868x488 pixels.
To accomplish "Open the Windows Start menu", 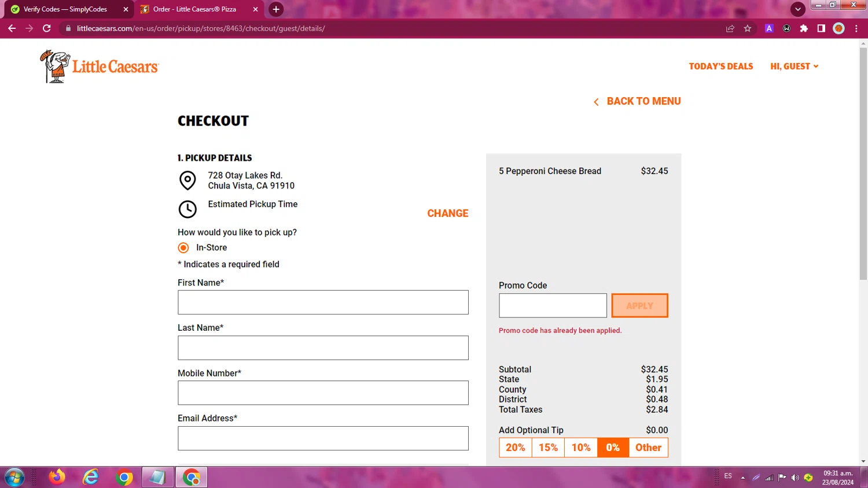I will (14, 478).
